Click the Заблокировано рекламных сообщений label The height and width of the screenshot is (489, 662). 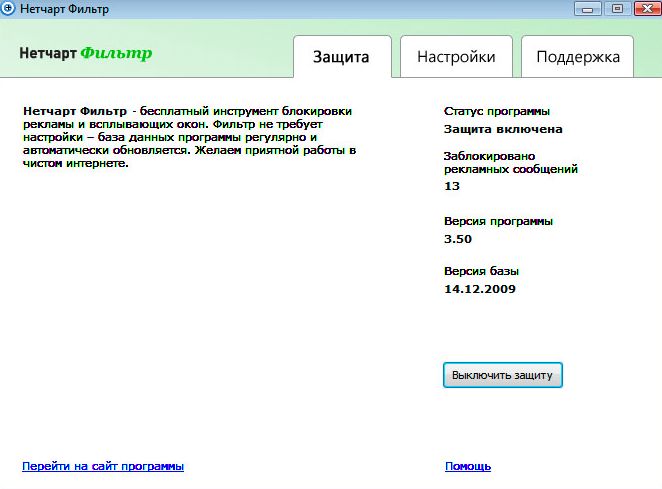[510, 163]
